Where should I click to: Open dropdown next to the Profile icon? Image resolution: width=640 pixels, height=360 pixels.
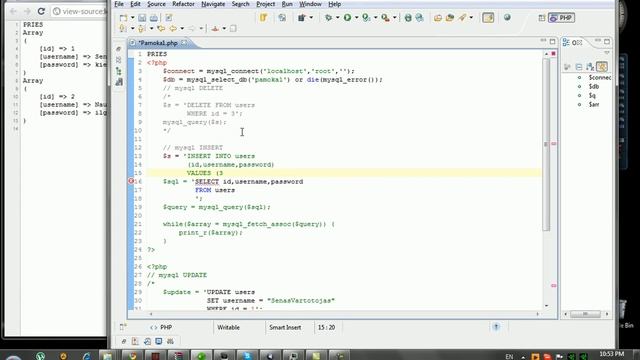coord(375,18)
